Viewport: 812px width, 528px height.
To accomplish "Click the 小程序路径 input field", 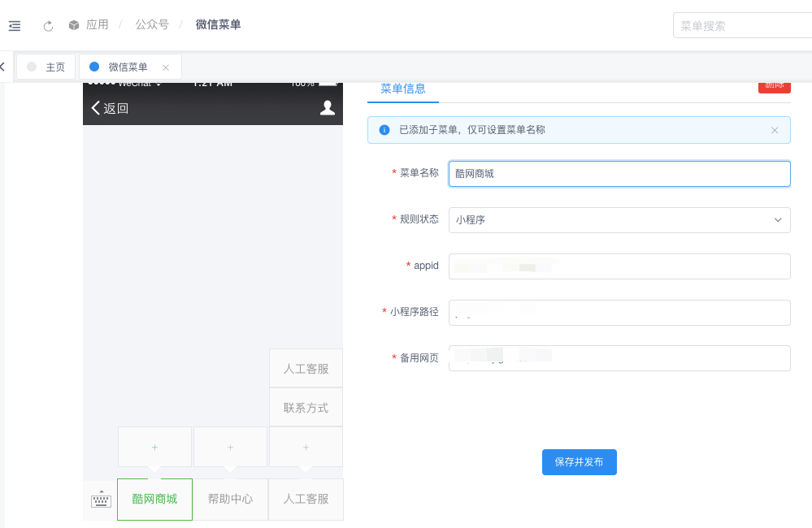I will [619, 313].
